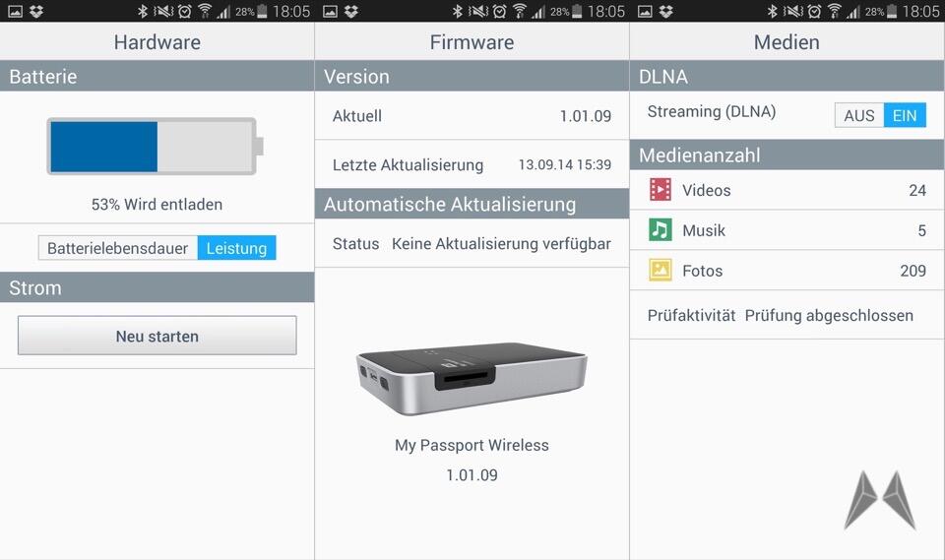
Task: Tap the green Musik note icon
Action: point(660,229)
